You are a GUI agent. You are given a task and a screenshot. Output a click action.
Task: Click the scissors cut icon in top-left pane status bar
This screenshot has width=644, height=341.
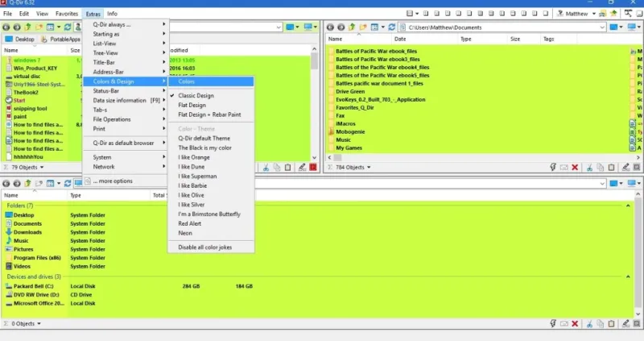(x=265, y=167)
